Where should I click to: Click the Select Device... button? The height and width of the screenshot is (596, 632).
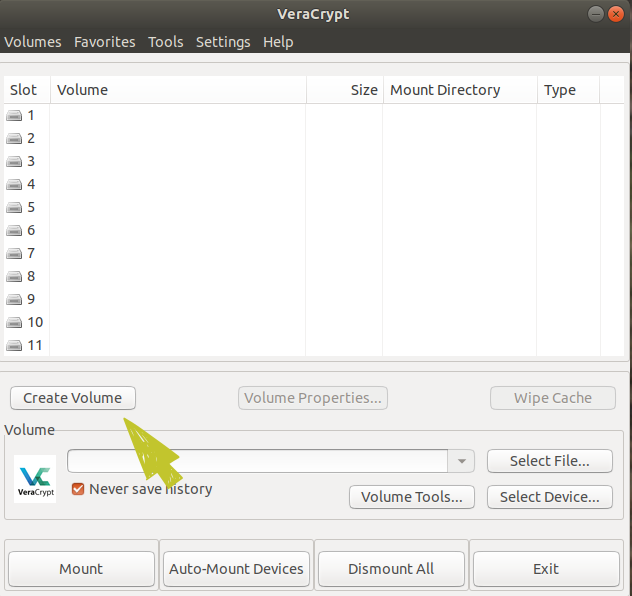(x=550, y=497)
